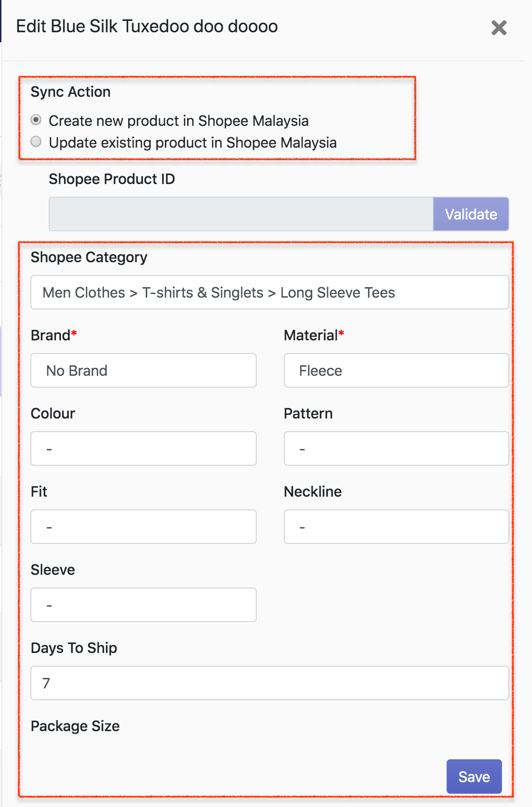Select Update existing product in Shopee Malaysia
The height and width of the screenshot is (807, 532).
click(x=36, y=142)
